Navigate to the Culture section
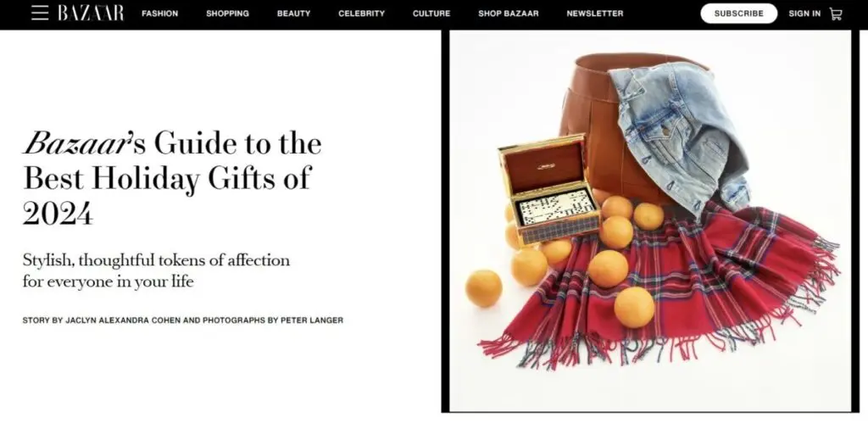This screenshot has height=429, width=868. click(431, 14)
